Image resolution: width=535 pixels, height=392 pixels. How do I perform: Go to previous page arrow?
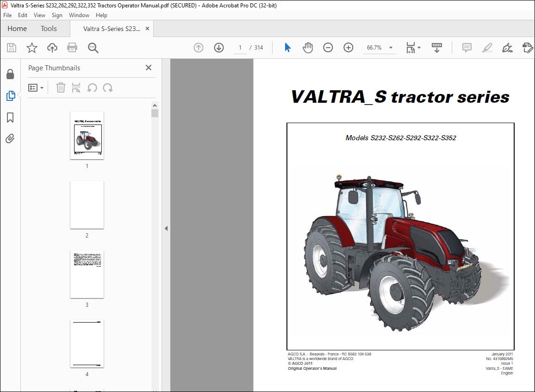click(x=199, y=48)
